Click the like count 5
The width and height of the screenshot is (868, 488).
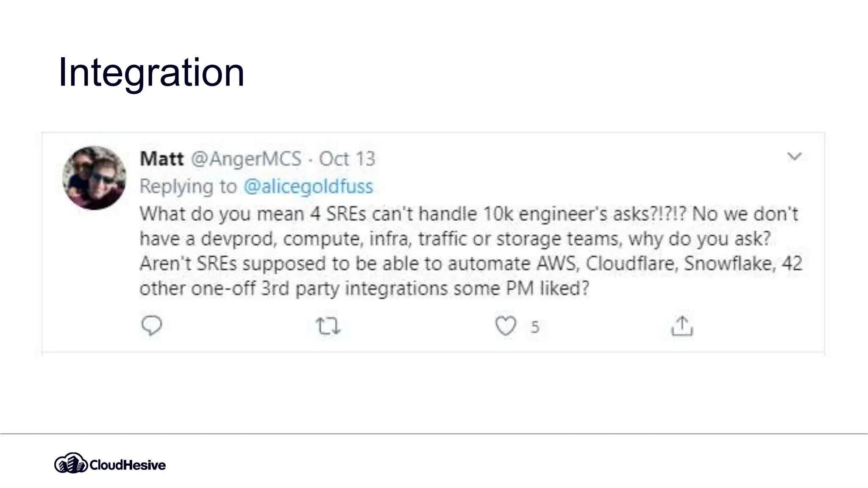tap(535, 327)
